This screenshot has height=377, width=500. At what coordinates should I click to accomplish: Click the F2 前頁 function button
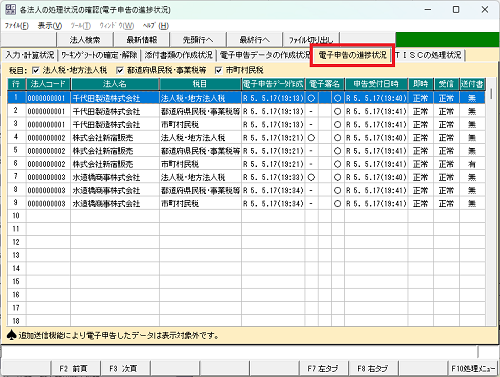point(75,368)
